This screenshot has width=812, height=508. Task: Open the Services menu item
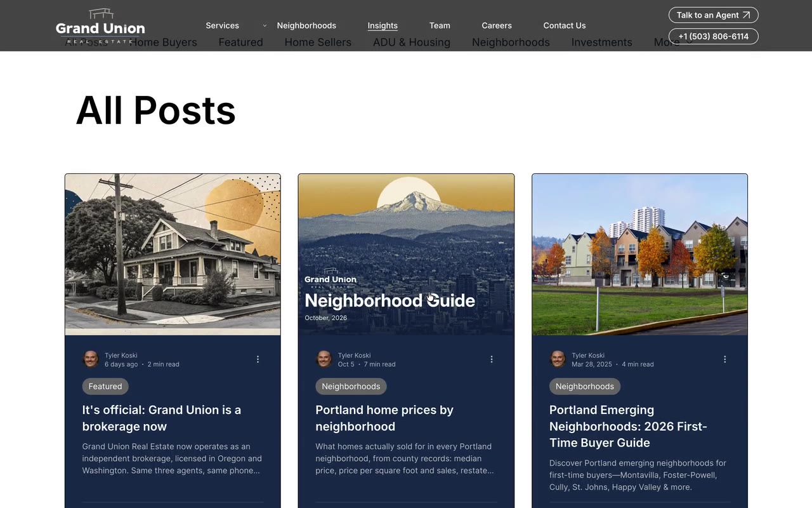click(x=222, y=25)
